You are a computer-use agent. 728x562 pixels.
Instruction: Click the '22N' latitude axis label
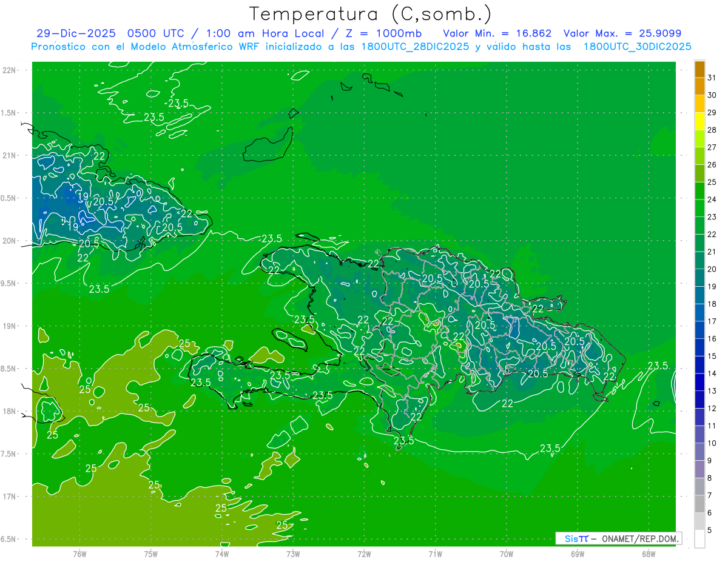(8, 70)
